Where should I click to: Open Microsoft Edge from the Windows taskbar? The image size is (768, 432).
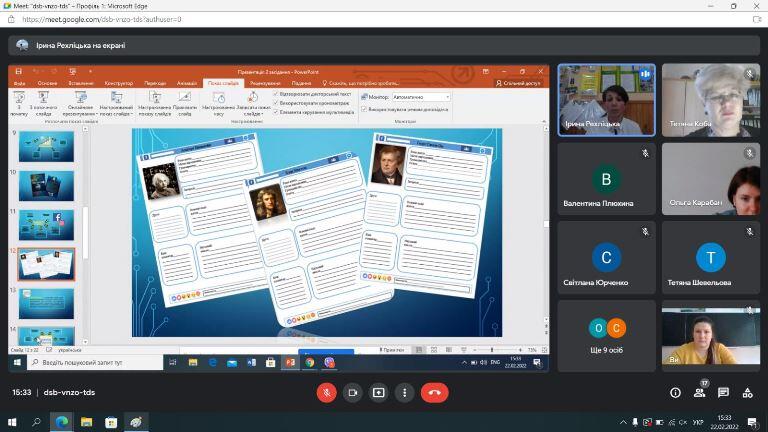[62, 422]
